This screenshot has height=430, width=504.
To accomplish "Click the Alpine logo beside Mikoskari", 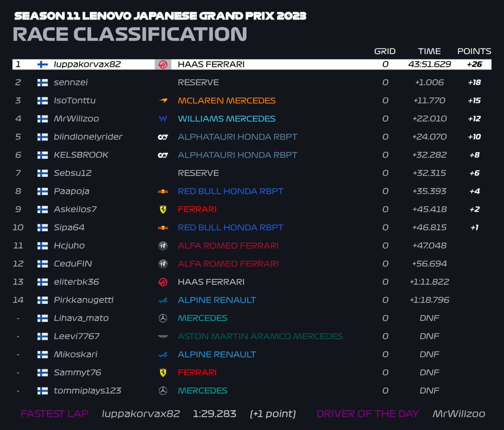I will 163,355.
